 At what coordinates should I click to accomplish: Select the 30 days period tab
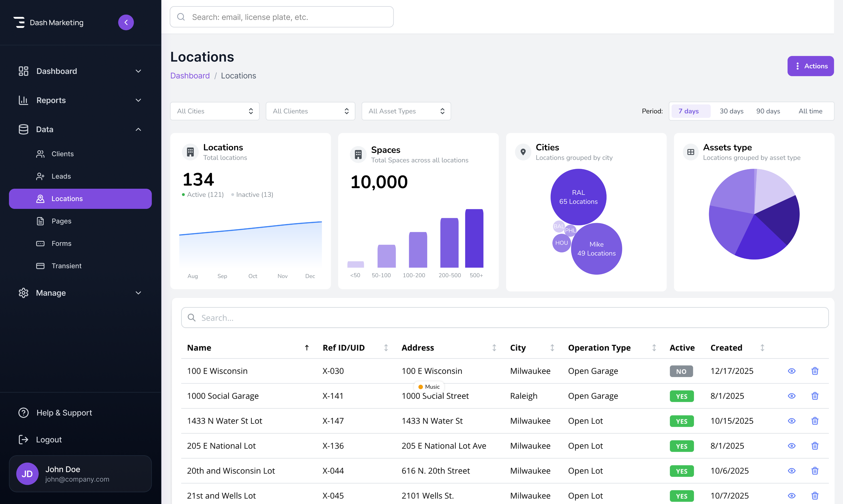click(731, 111)
